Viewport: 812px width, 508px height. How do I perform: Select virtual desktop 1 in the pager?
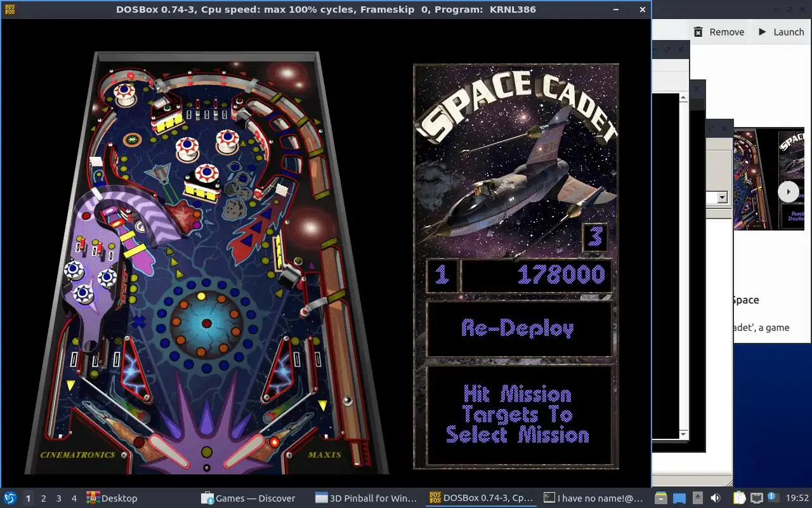(x=28, y=498)
